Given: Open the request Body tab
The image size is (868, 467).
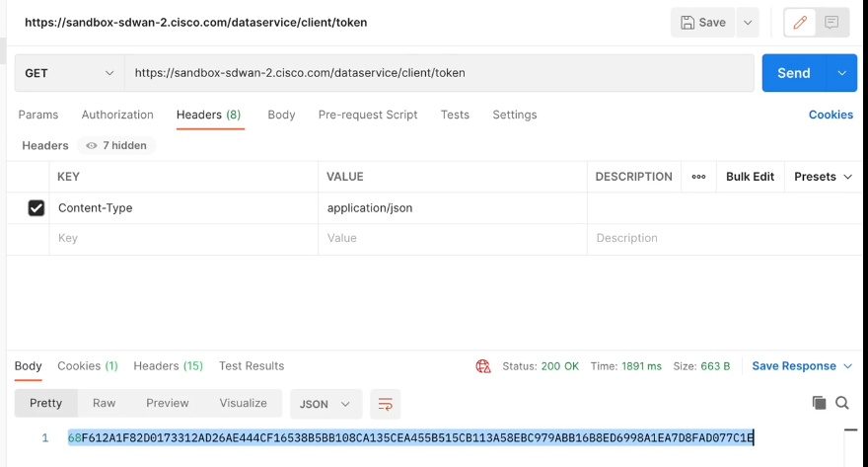Looking at the screenshot, I should (281, 115).
